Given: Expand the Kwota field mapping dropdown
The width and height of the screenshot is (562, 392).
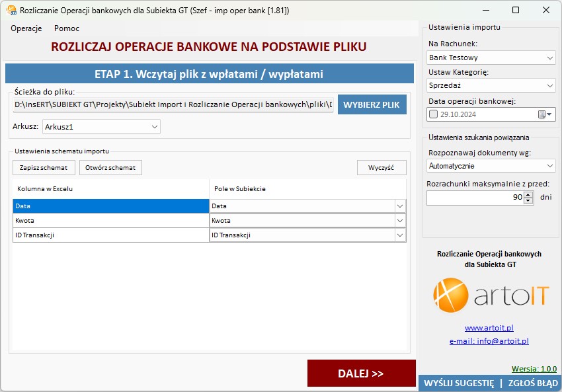Looking at the screenshot, I should coord(399,221).
